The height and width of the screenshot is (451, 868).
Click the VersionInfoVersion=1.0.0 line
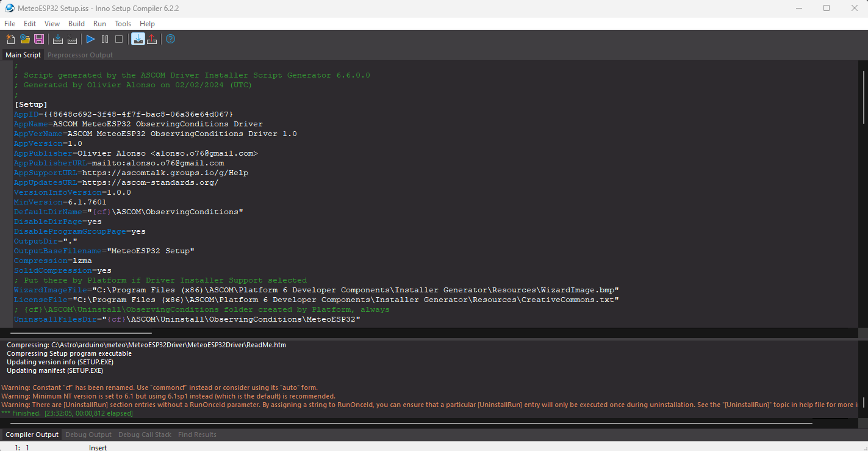[72, 192]
